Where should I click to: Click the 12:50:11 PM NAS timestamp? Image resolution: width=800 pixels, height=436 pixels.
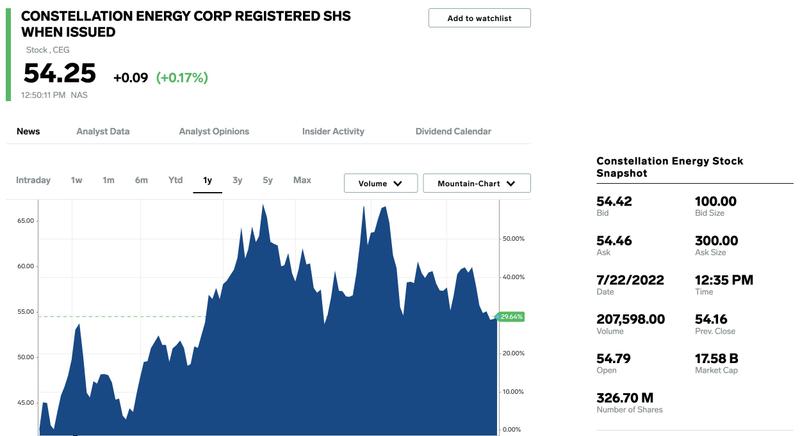point(54,95)
